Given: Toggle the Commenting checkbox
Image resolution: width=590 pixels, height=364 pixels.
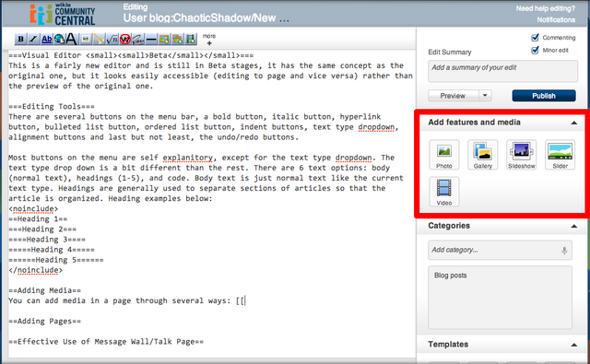Looking at the screenshot, I should coord(535,37).
